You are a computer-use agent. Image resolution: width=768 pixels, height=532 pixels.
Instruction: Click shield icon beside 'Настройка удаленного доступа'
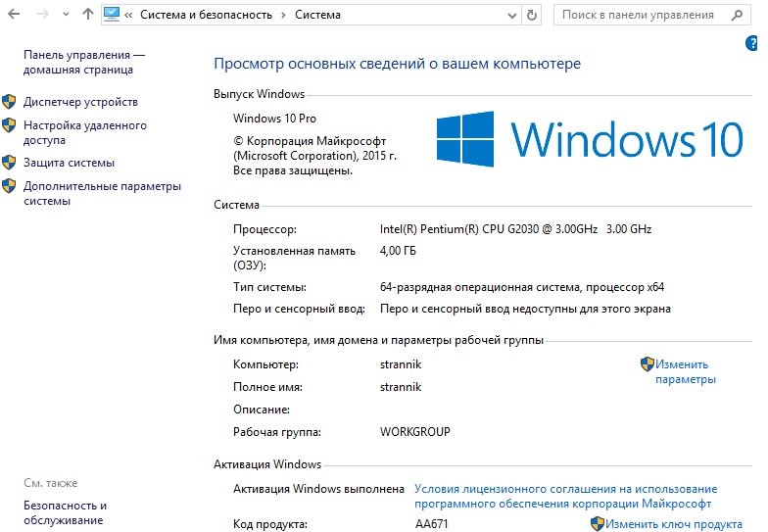pos(9,125)
